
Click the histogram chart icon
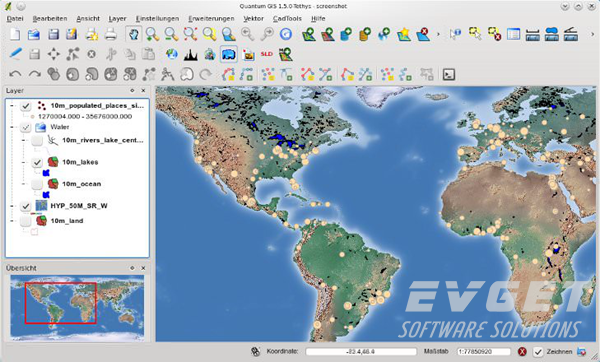click(x=190, y=54)
